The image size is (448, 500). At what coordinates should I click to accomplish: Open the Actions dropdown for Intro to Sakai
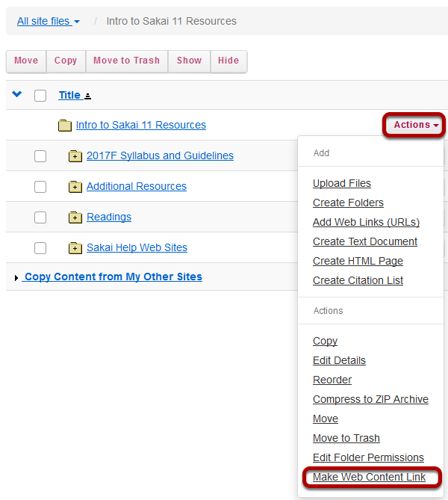coord(415,125)
